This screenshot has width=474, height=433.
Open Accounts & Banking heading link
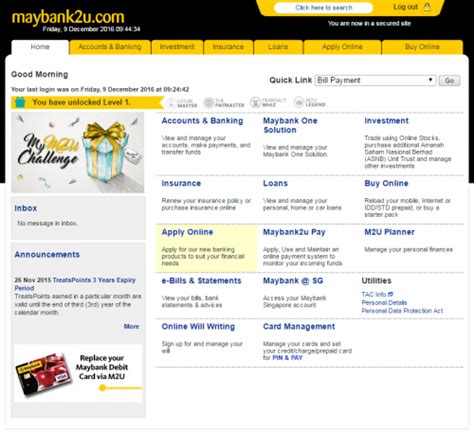[x=202, y=121]
